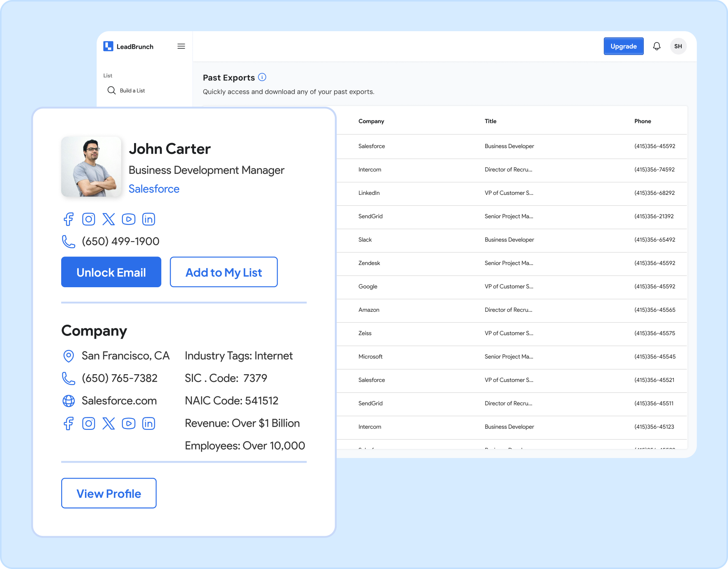This screenshot has height=569, width=728.
Task: Click the Past Exports heading
Action: point(229,78)
